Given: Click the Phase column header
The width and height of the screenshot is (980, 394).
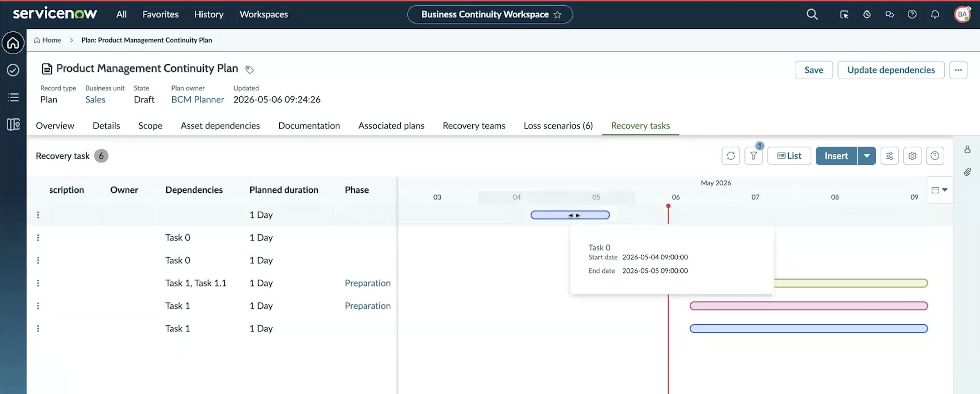Looking at the screenshot, I should click(x=357, y=190).
